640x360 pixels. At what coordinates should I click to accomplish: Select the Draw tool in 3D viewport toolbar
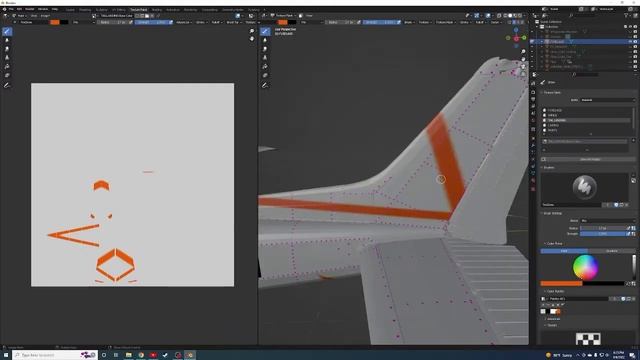coord(265,31)
